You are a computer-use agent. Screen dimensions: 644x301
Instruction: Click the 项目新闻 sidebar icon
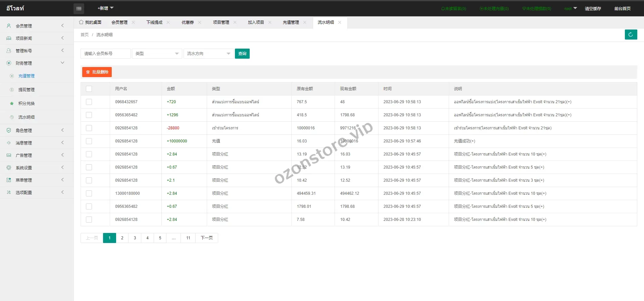pos(9,38)
